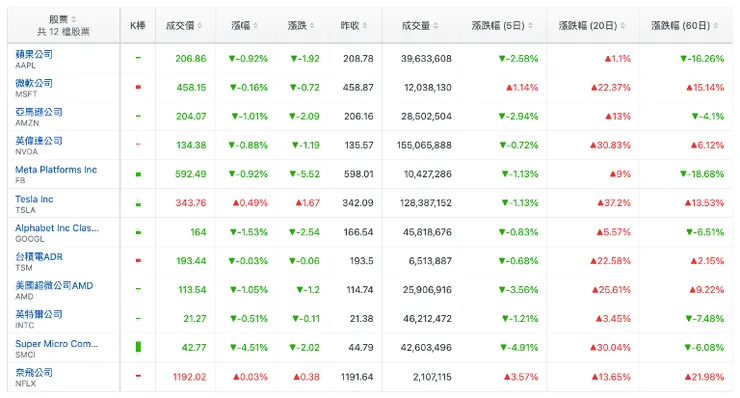Screen dimensions: 740x398
Task: Click AMD 5-day change -3.56%
Action: tap(518, 289)
